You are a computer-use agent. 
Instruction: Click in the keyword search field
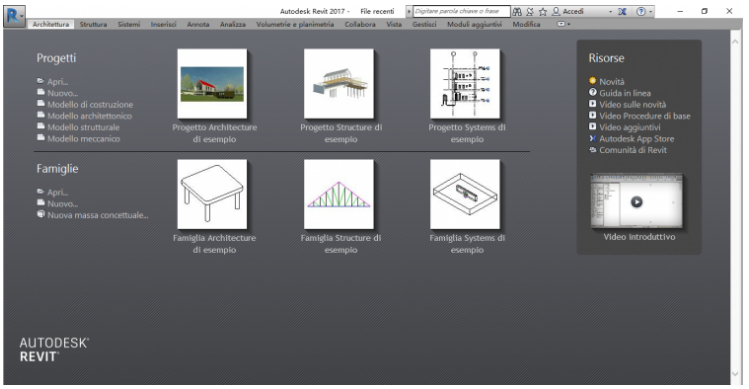pos(460,11)
